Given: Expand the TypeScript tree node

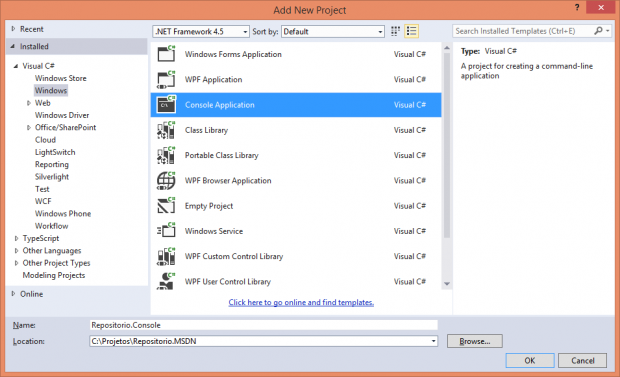Looking at the screenshot, I should click(16, 238).
